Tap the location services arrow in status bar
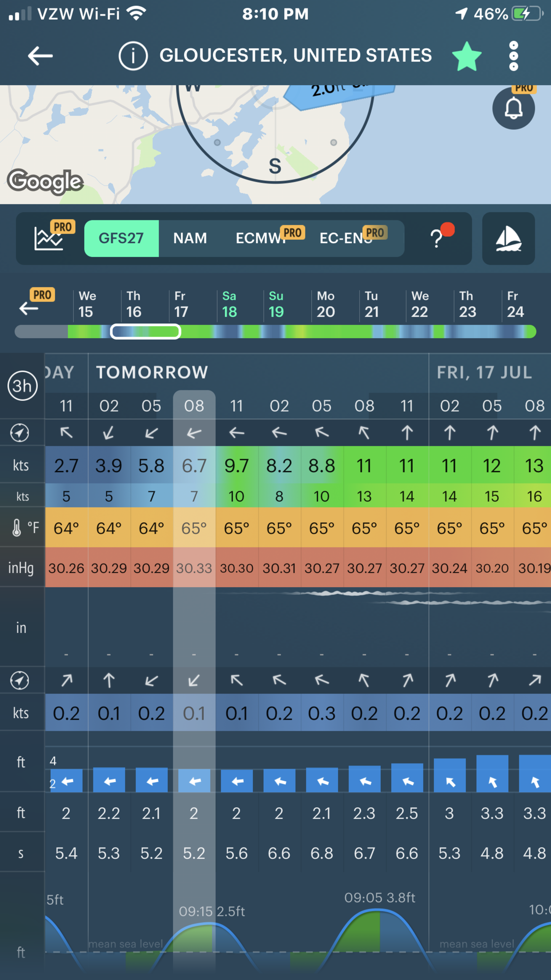This screenshot has height=980, width=551. click(x=461, y=13)
